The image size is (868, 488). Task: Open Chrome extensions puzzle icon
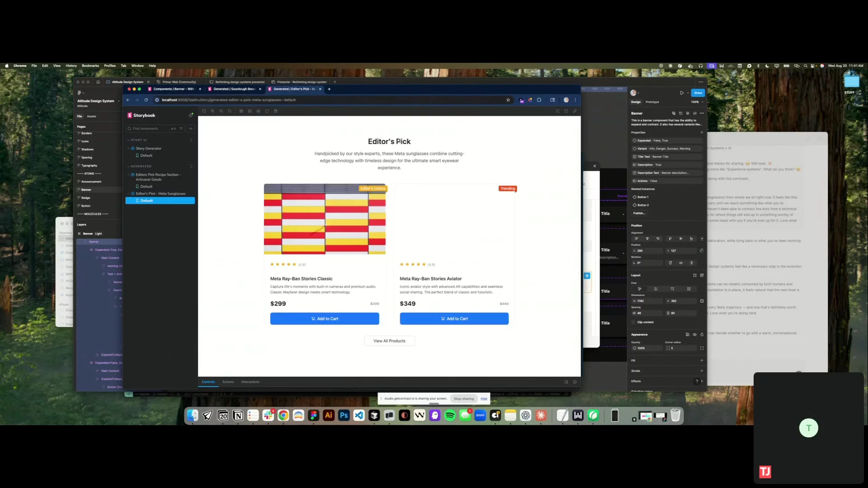539,100
